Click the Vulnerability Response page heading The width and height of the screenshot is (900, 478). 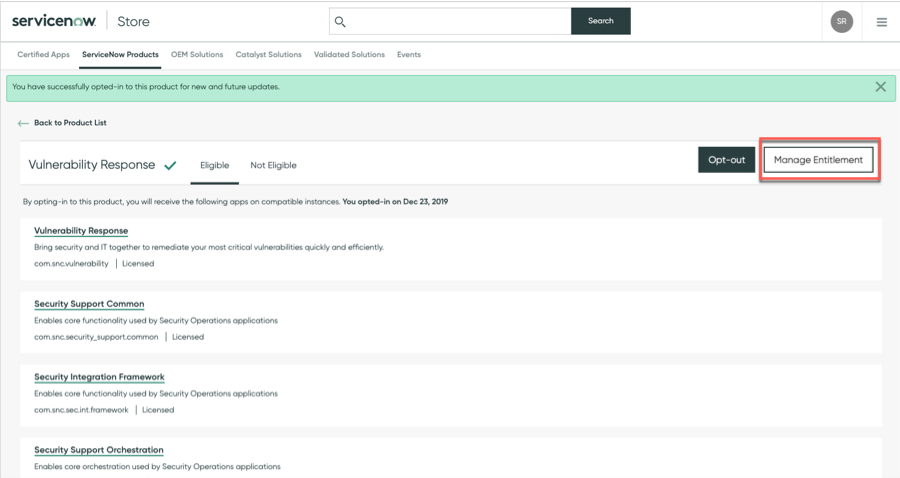tap(92, 165)
